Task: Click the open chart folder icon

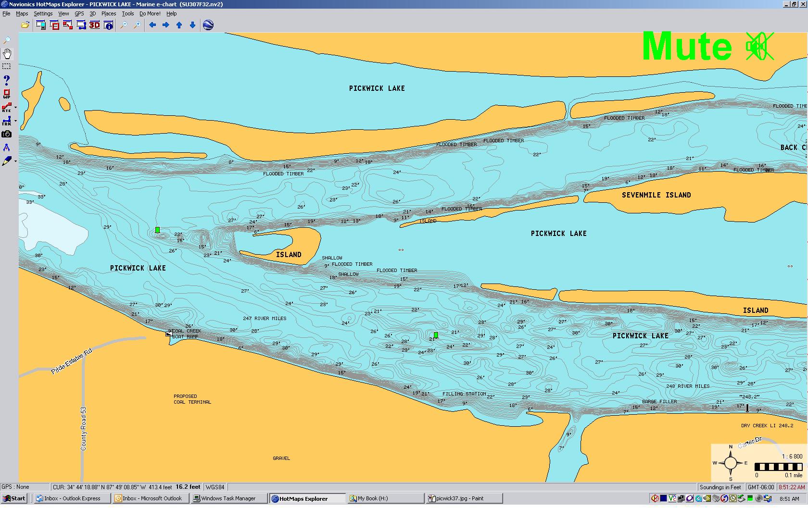Action: tap(25, 25)
